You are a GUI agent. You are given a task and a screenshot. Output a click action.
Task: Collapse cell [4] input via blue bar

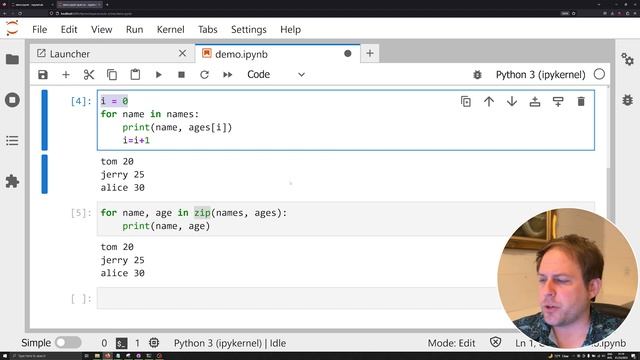[44, 120]
